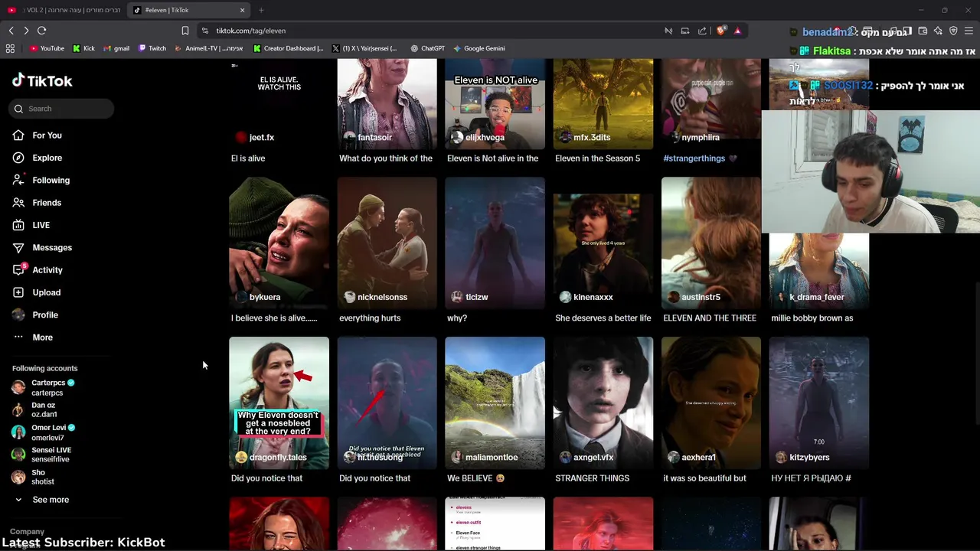Close the #eleven TikTok tab
This screenshot has width=980, height=551.
click(243, 10)
